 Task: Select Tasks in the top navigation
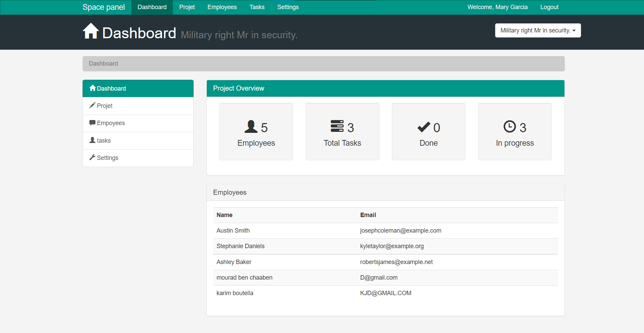point(257,7)
